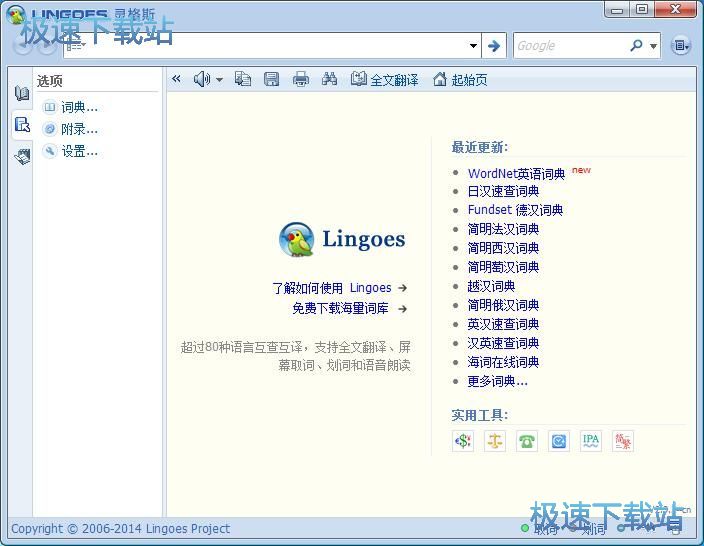Open 简明西汉词典 link

click(x=503, y=248)
